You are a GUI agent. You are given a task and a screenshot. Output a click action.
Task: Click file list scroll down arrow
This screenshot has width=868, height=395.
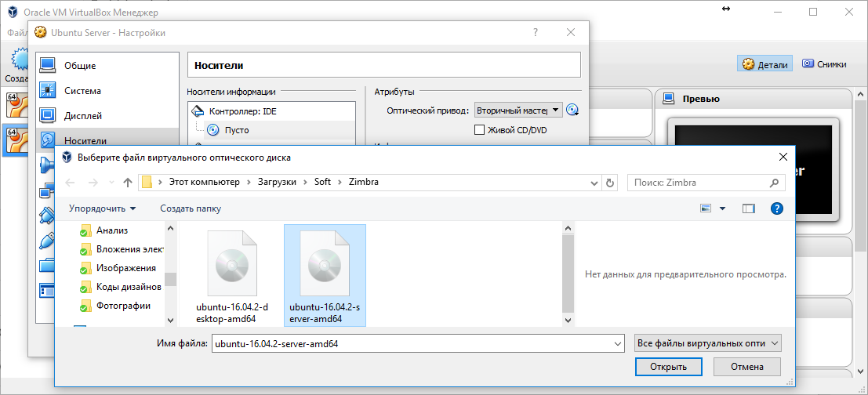[x=568, y=321]
